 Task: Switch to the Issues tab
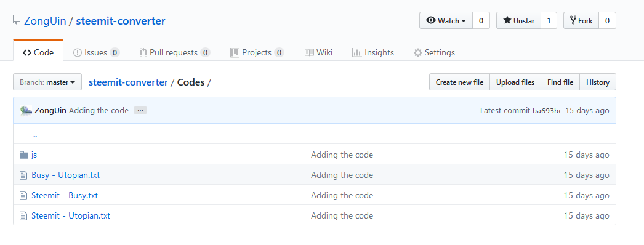(x=96, y=52)
